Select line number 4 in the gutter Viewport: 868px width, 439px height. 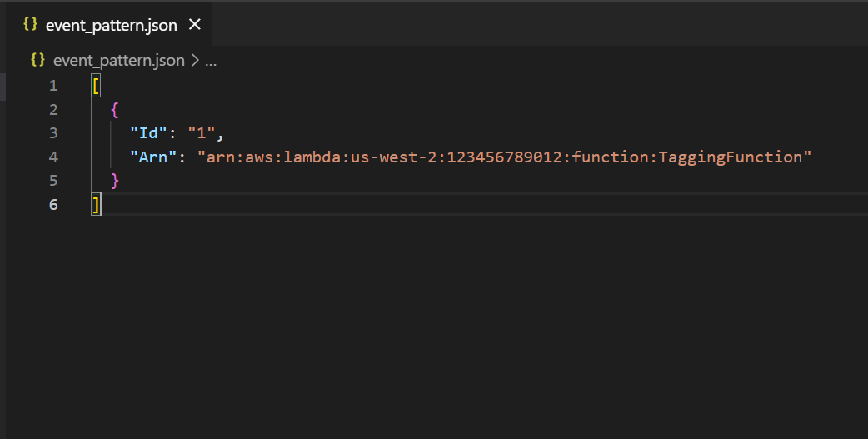pos(53,157)
